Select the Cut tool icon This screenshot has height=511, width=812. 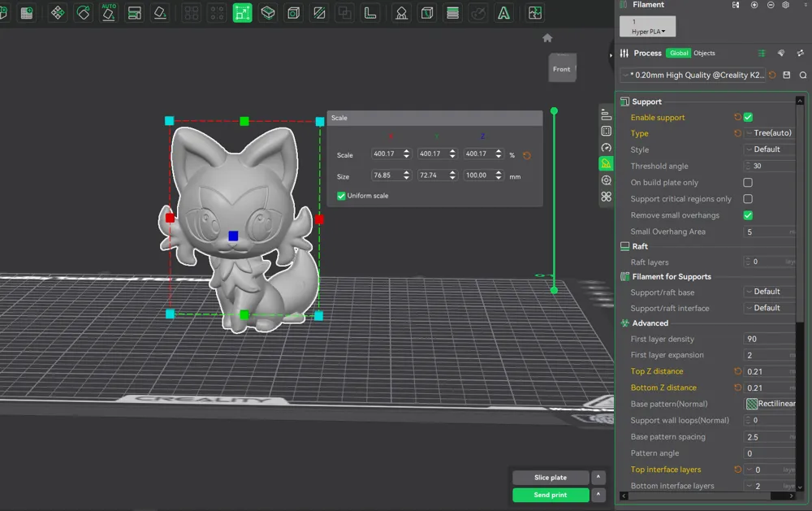pyautogui.click(x=268, y=13)
